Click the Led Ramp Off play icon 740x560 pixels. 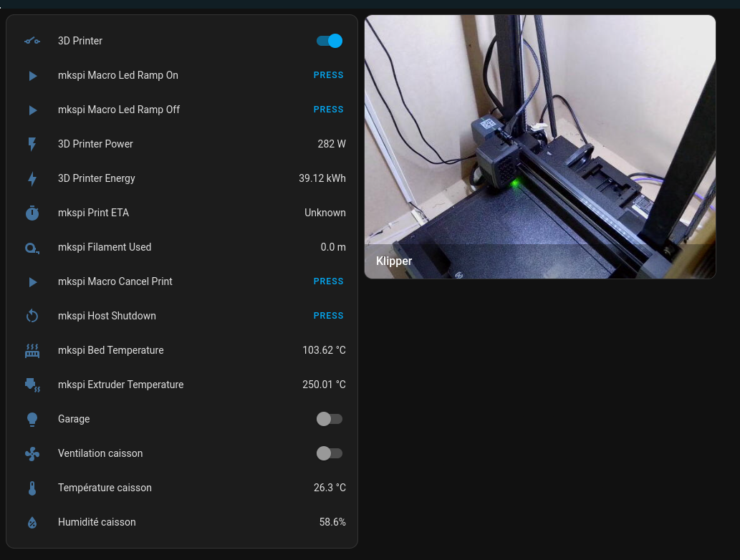tap(32, 110)
